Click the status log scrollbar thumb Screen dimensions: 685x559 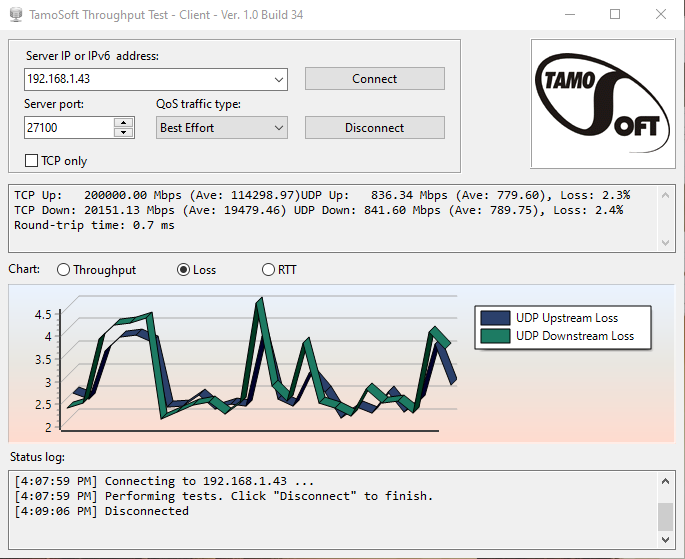coord(665,516)
